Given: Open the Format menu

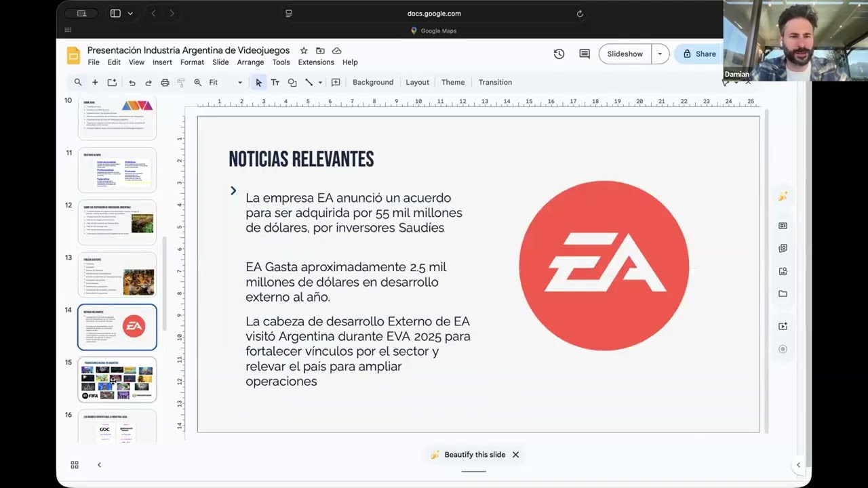Looking at the screenshot, I should (x=192, y=62).
